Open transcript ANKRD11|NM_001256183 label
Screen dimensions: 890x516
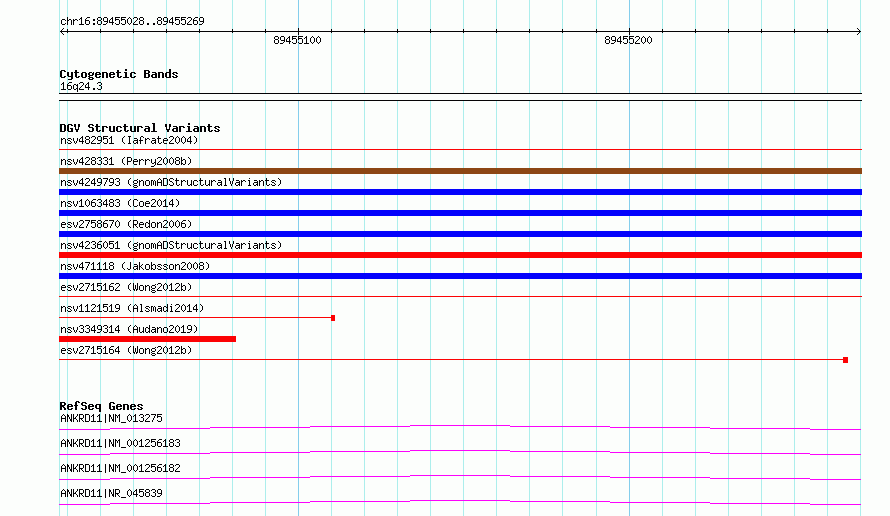pos(120,443)
